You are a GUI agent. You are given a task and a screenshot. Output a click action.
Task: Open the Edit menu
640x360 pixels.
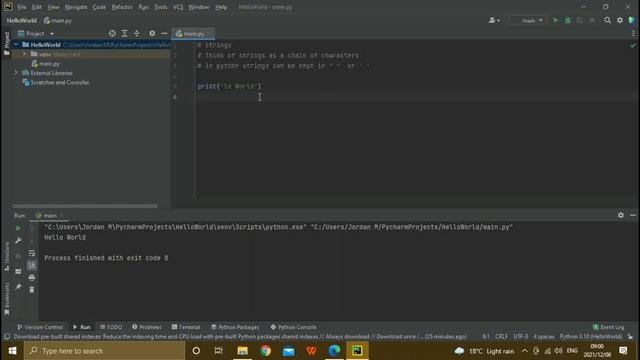click(x=37, y=7)
